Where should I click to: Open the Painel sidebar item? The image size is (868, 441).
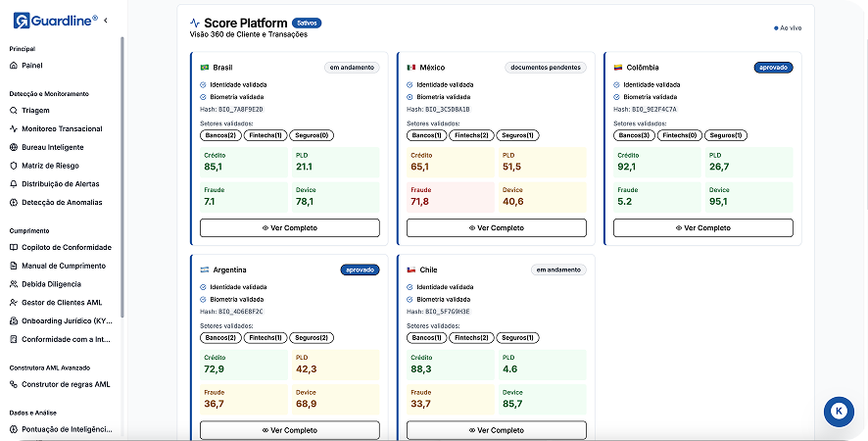32,66
